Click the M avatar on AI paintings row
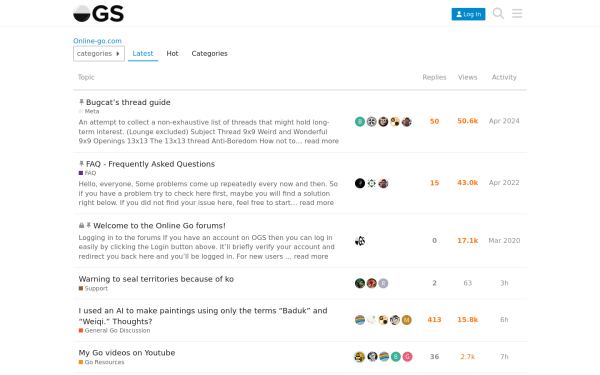 click(407, 320)
